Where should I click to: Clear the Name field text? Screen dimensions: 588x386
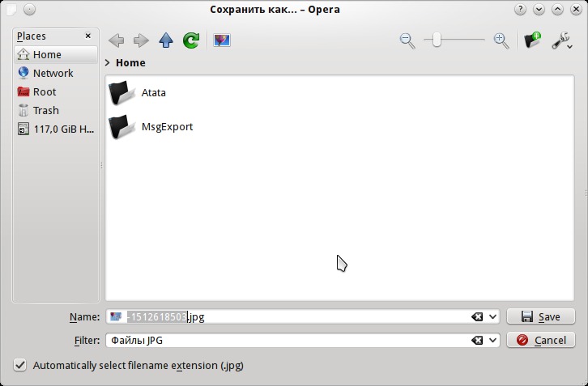[477, 317]
